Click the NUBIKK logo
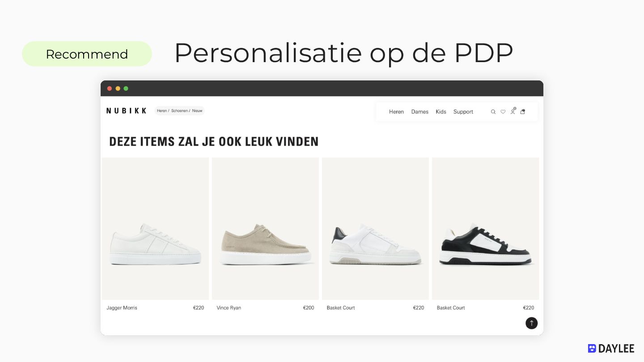The width and height of the screenshot is (644, 362). (127, 110)
